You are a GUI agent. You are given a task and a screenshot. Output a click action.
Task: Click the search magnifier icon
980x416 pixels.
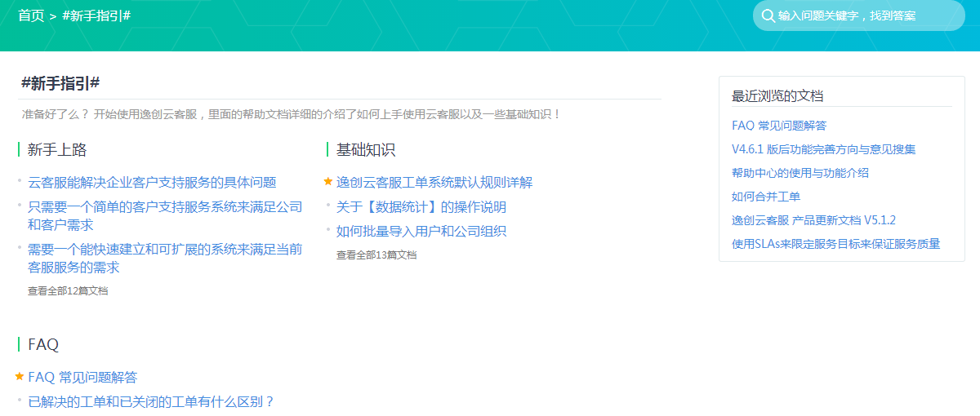point(768,15)
